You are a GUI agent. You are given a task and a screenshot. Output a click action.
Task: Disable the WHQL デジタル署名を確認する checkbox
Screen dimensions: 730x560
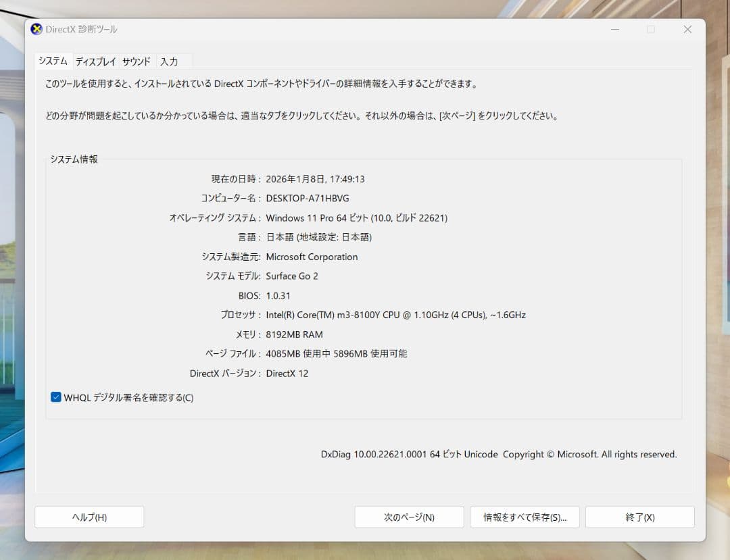(x=55, y=397)
